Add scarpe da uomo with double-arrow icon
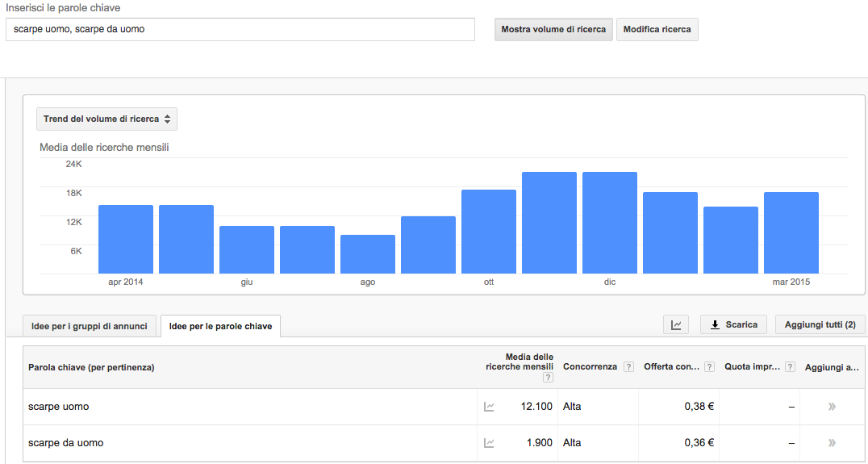 (x=832, y=443)
